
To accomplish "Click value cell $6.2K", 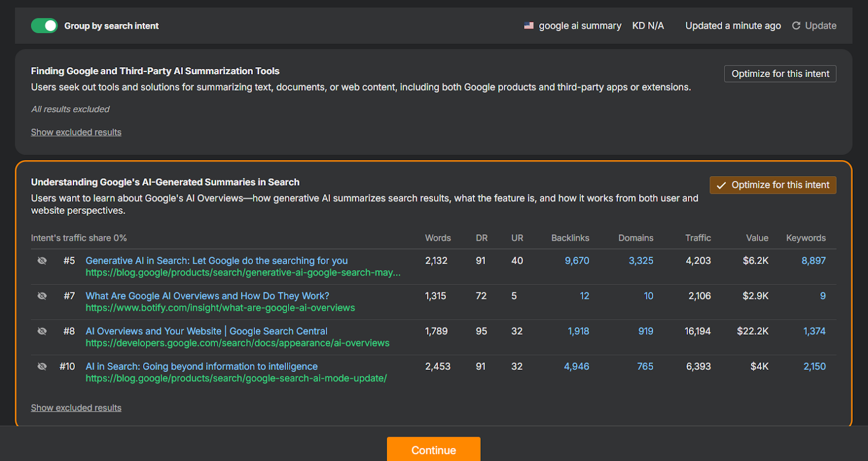I will coord(756,261).
